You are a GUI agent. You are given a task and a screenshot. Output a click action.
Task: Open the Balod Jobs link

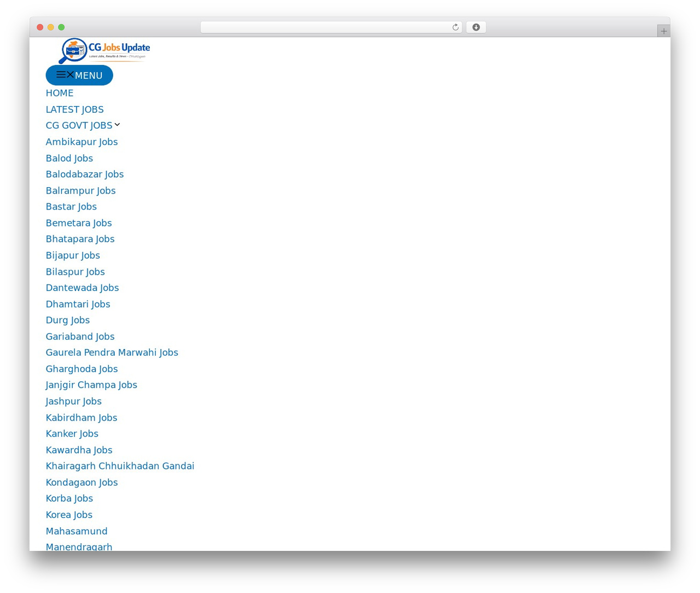tap(69, 158)
